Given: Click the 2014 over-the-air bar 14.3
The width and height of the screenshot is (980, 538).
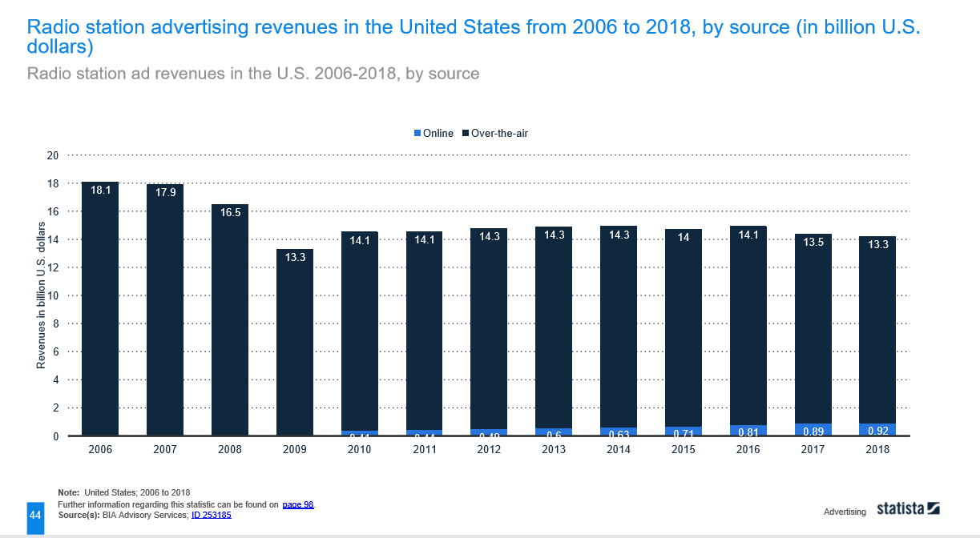Looking at the screenshot, I should [x=619, y=327].
